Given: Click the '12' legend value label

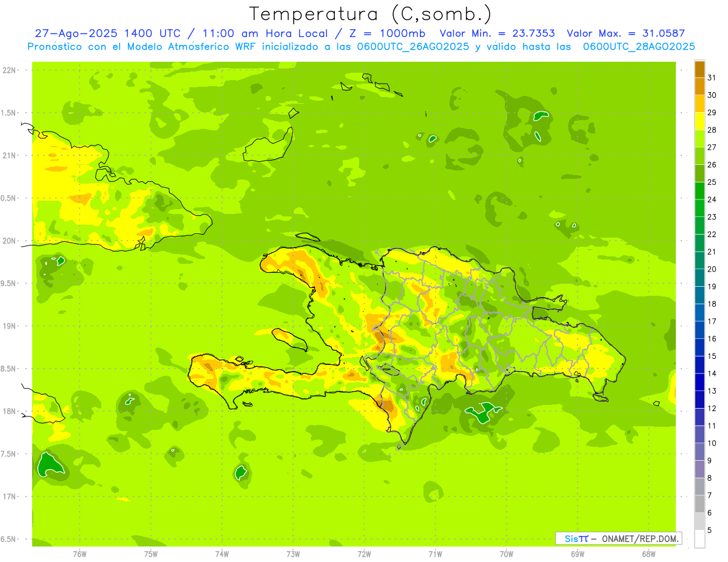Looking at the screenshot, I should 712,408.
